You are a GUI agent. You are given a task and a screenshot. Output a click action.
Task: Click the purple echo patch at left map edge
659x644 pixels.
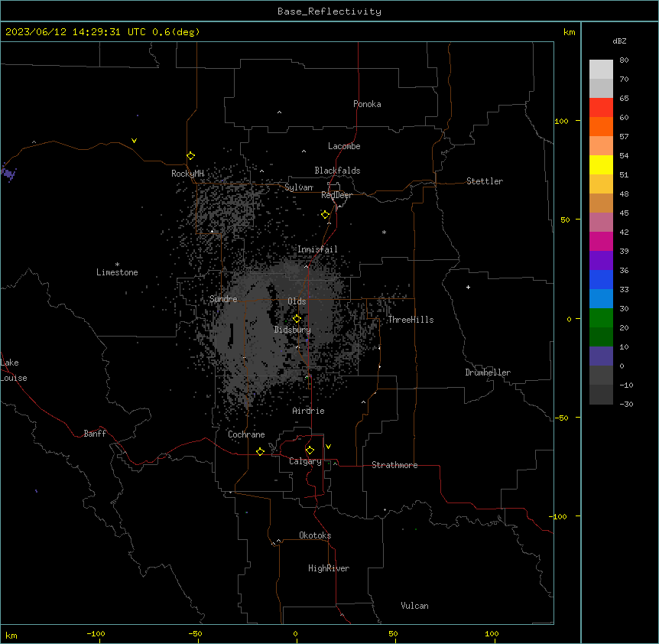tap(8, 172)
